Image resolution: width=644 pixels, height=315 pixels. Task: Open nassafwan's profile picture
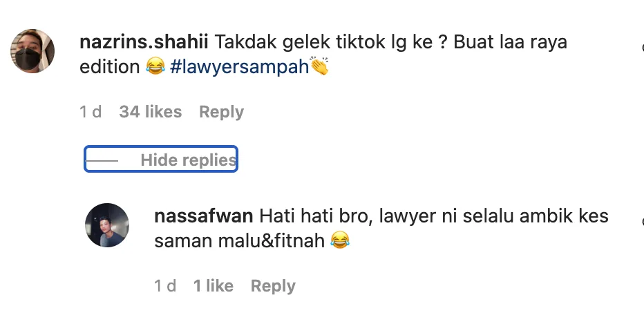107,225
